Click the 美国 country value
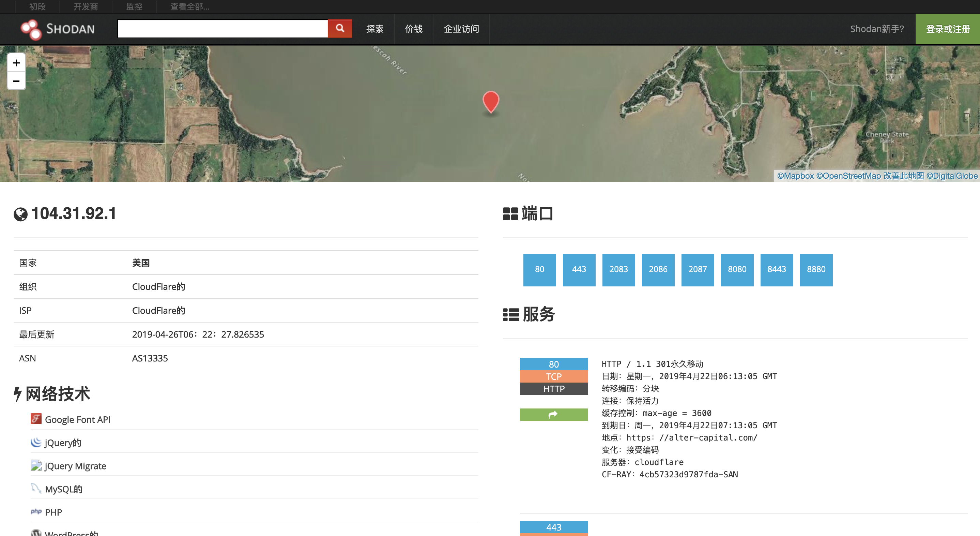The width and height of the screenshot is (980, 536). tap(141, 263)
